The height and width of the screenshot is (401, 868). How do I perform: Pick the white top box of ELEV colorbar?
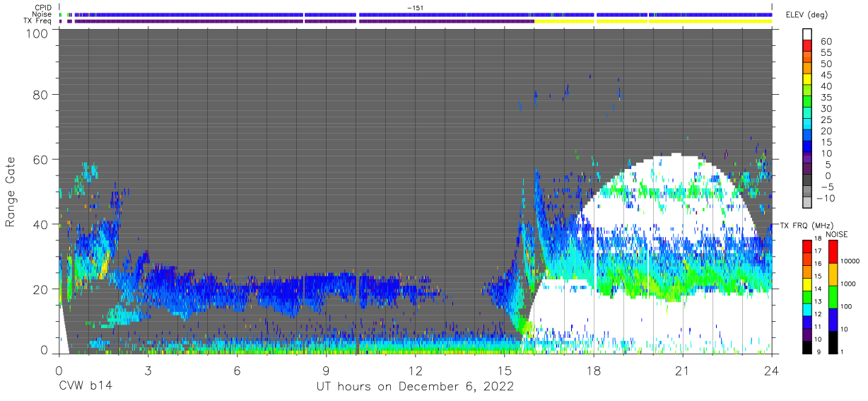(x=808, y=33)
